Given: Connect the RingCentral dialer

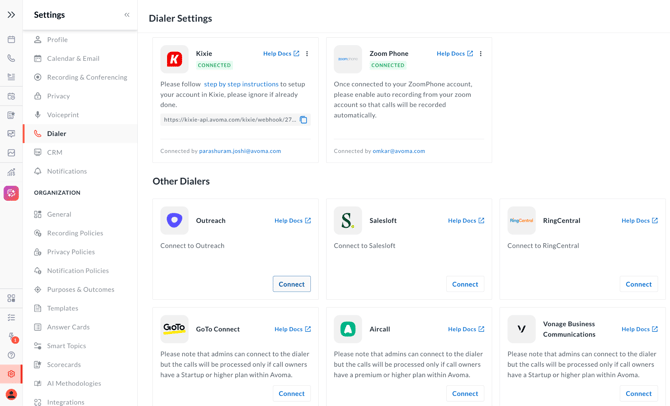Looking at the screenshot, I should 639,284.
